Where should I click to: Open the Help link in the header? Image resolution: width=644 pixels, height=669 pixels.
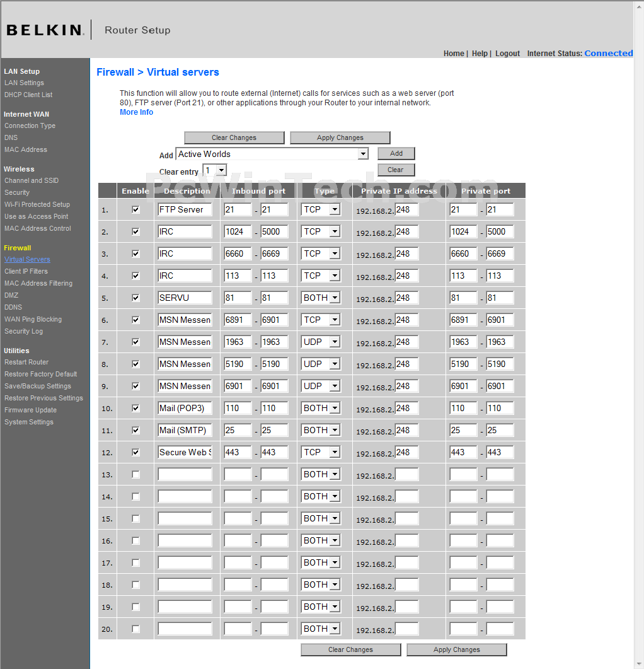coord(480,54)
